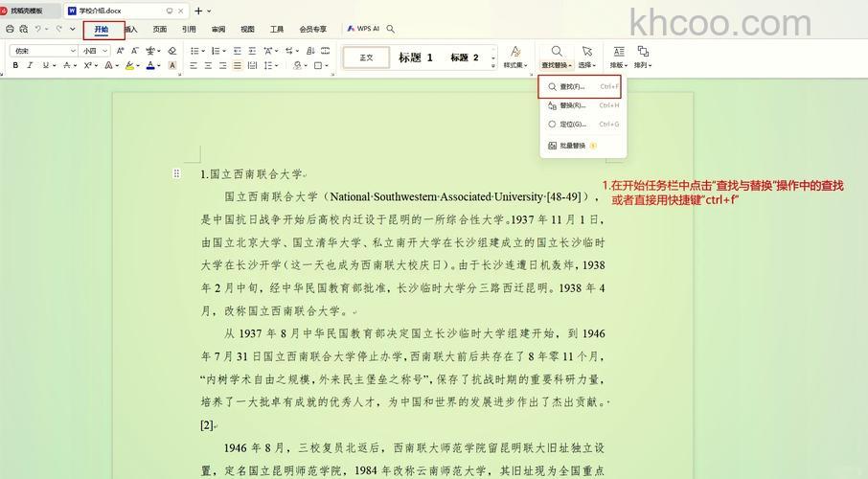Open the font size combo box
The height and width of the screenshot is (479, 868).
pyautogui.click(x=94, y=51)
